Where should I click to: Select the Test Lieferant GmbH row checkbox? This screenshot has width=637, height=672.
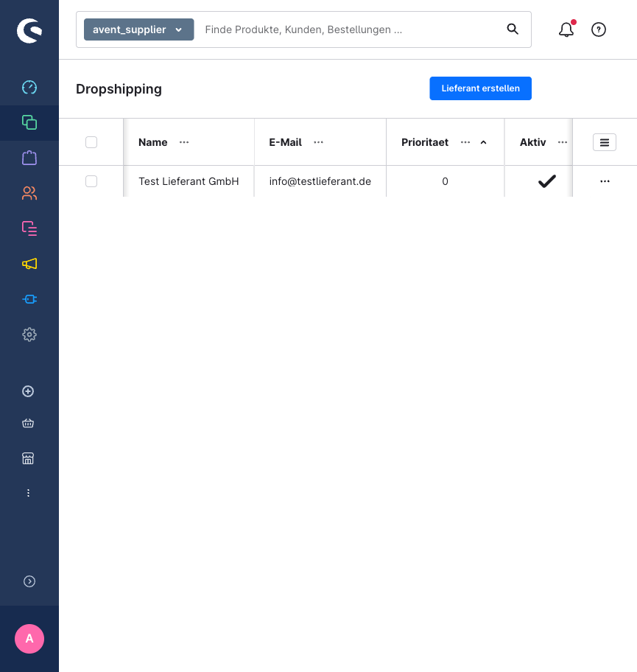click(x=91, y=181)
